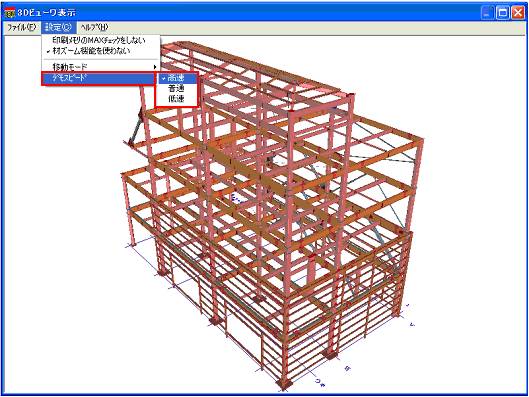
Task: Maximize the 3D viewer window
Action: click(x=503, y=13)
